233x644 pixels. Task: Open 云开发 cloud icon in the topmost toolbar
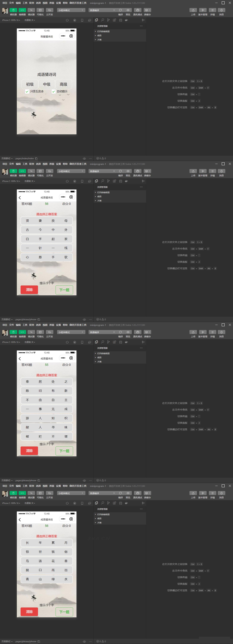click(49, 10)
